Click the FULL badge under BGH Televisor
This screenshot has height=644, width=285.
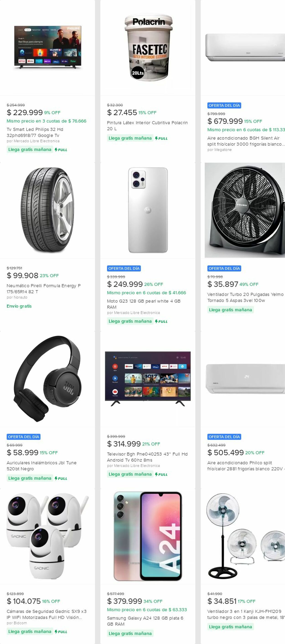pyautogui.click(x=161, y=474)
